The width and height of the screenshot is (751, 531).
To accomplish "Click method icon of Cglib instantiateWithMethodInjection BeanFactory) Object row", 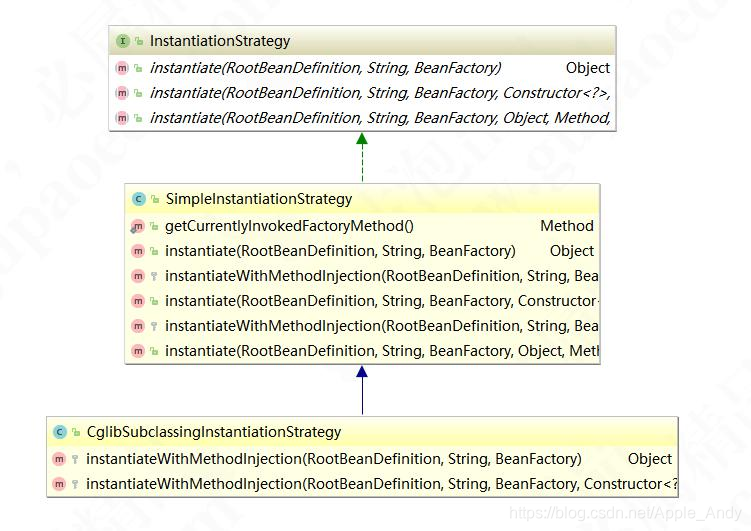I will [59, 459].
